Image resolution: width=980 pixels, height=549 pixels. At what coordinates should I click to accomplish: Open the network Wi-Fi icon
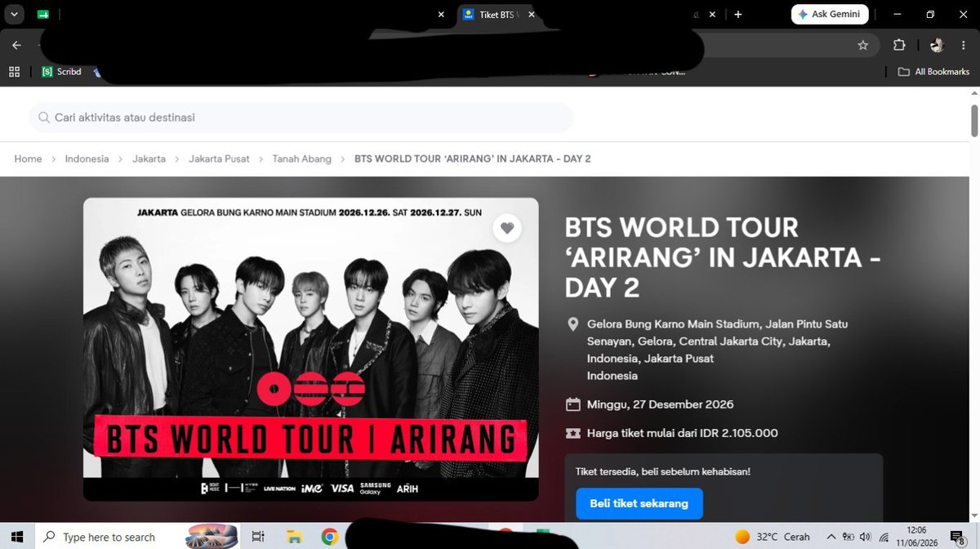[882, 537]
